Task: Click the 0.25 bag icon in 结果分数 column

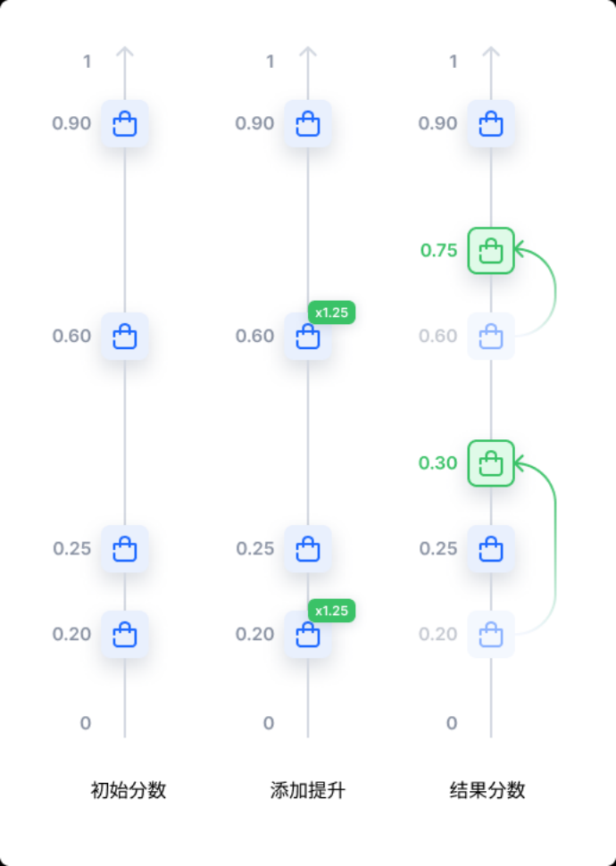Action: coord(491,548)
